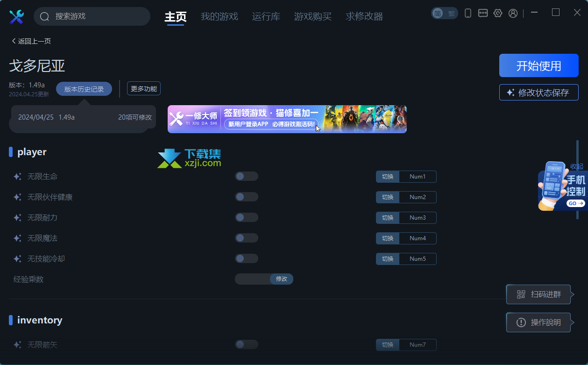Screen dimensions: 588x365
Task: Click the 开始使用 button
Action: pyautogui.click(x=539, y=65)
